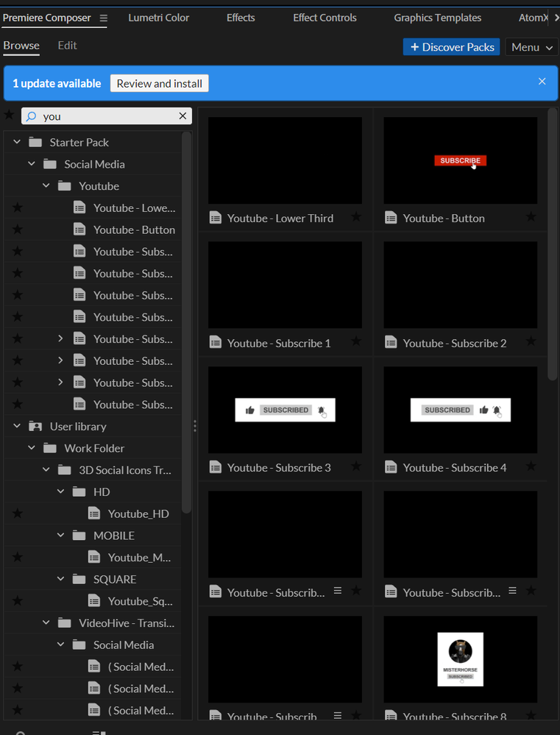The width and height of the screenshot is (560, 735).
Task: Click the template icon beside Youtube - Subscribe 4 card
Action: (x=391, y=467)
